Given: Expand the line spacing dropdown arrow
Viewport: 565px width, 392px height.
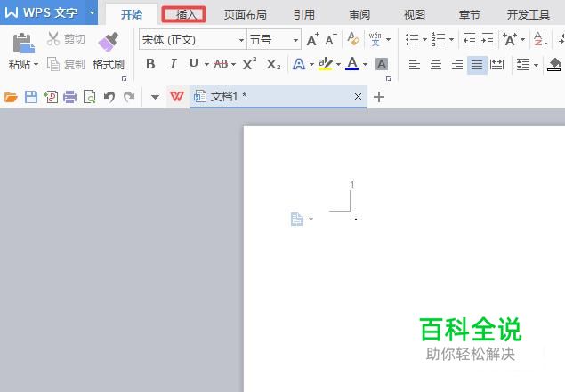Looking at the screenshot, I should click(536, 65).
